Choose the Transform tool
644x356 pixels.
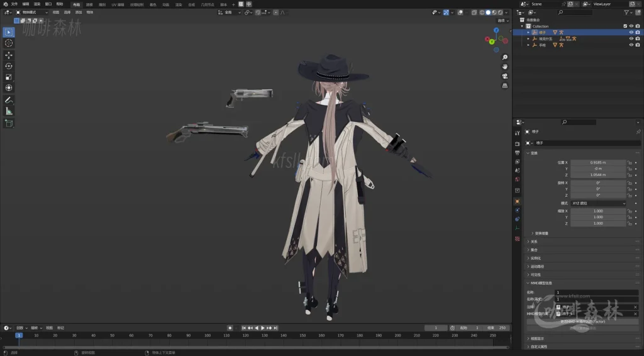click(x=9, y=88)
